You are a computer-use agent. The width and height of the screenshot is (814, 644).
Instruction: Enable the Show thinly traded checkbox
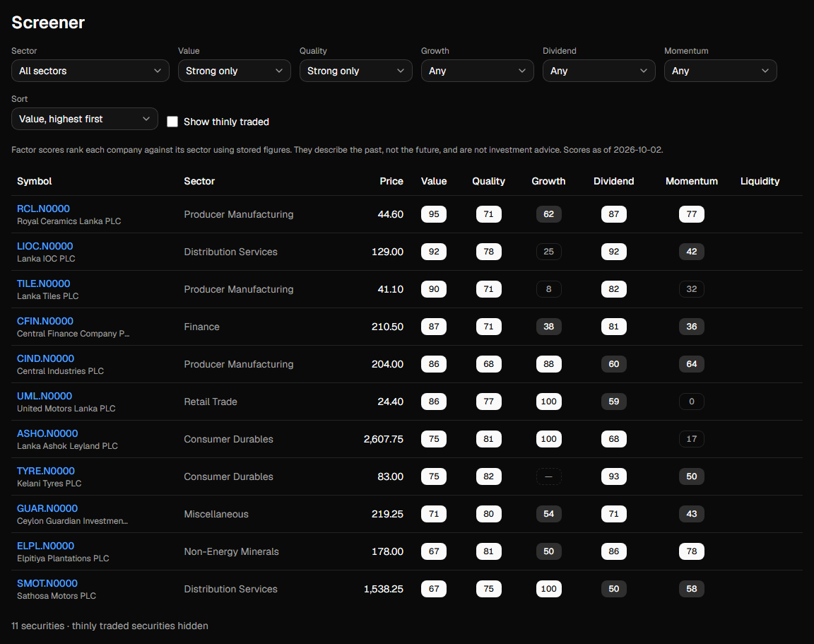(172, 122)
